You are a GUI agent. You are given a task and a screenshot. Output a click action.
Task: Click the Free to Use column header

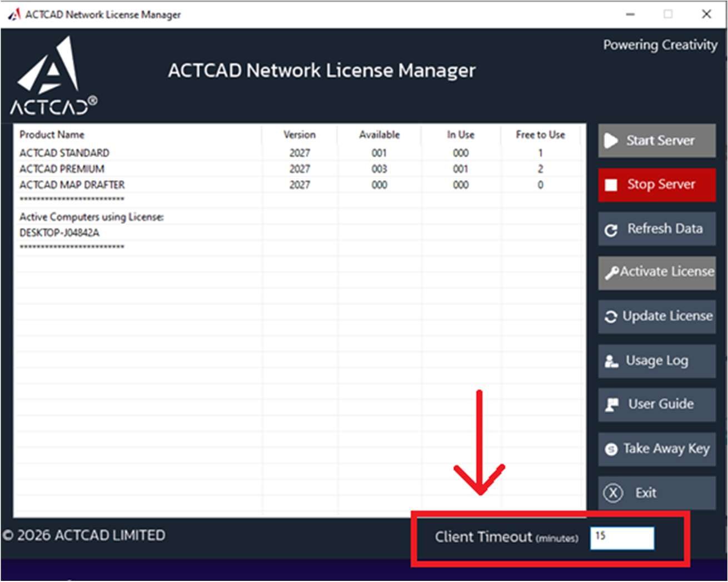[540, 135]
